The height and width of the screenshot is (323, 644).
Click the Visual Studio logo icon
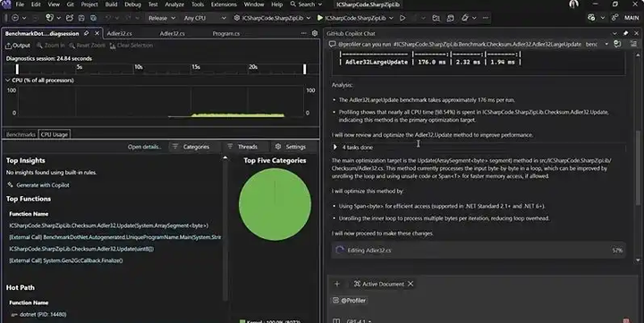(x=6, y=4)
